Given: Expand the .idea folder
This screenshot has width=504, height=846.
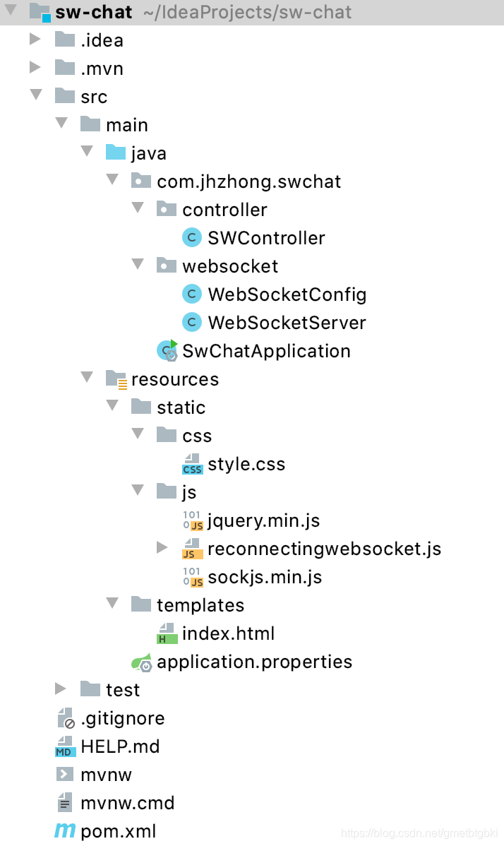Looking at the screenshot, I should click(x=35, y=40).
